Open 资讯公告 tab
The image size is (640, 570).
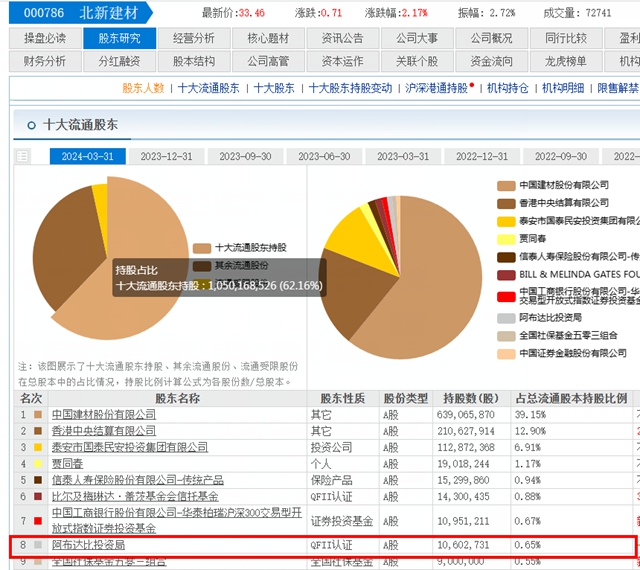[x=343, y=38]
